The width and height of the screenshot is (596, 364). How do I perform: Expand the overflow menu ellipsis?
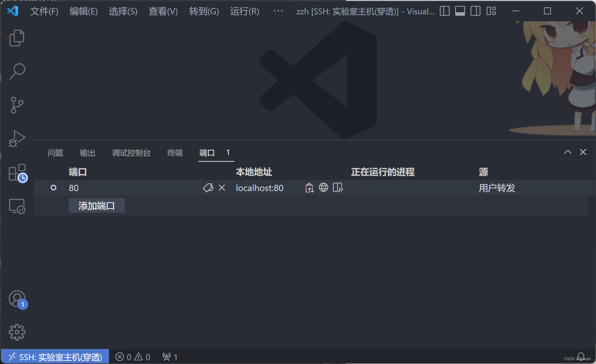point(278,11)
